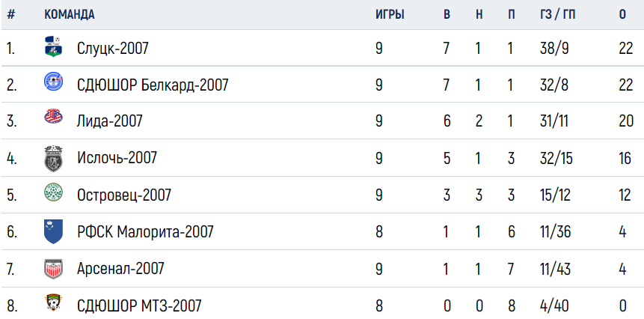Viewport: 644px width, 319px height.
Task: Select the Ислочь-2007 team name
Action: coord(117,158)
